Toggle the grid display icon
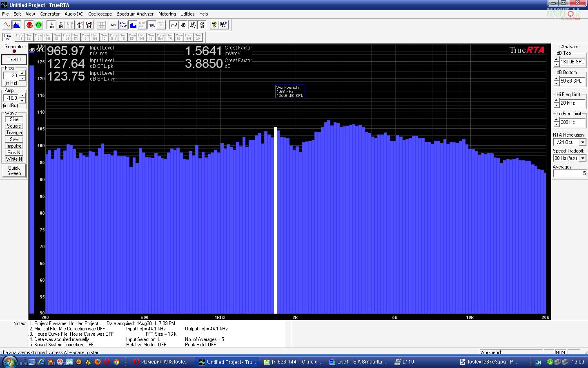The height and width of the screenshot is (368, 588). [101, 25]
